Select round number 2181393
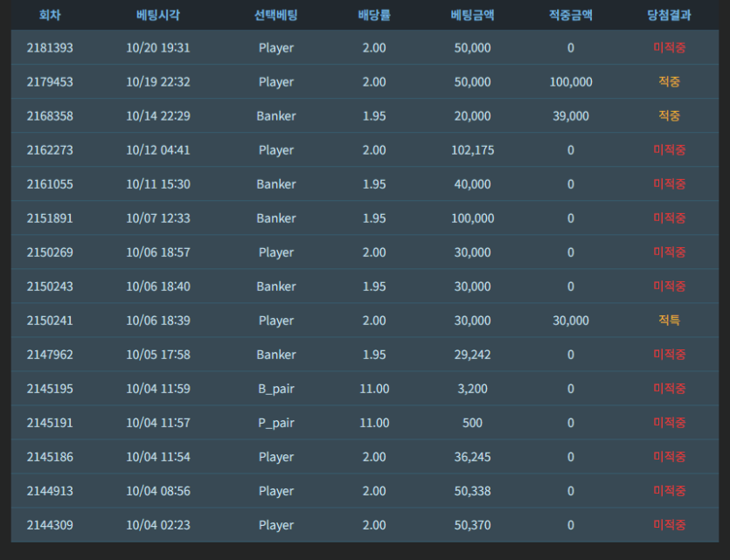 point(50,47)
